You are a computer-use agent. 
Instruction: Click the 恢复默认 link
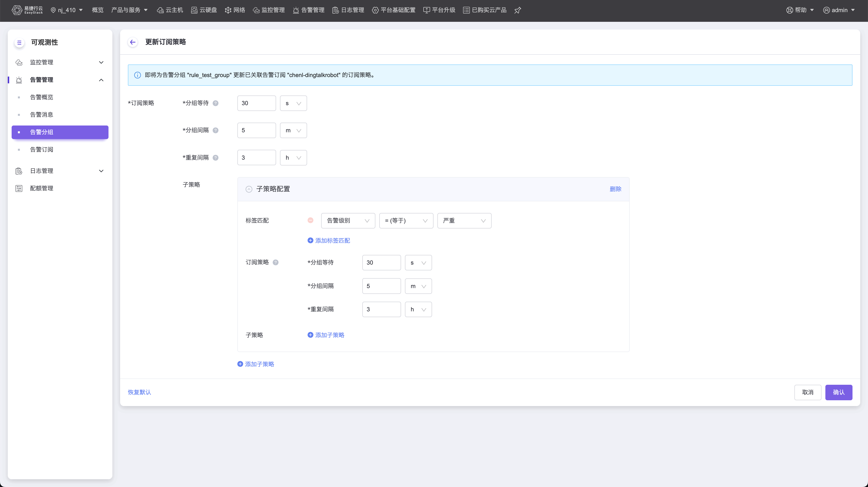[x=139, y=392]
